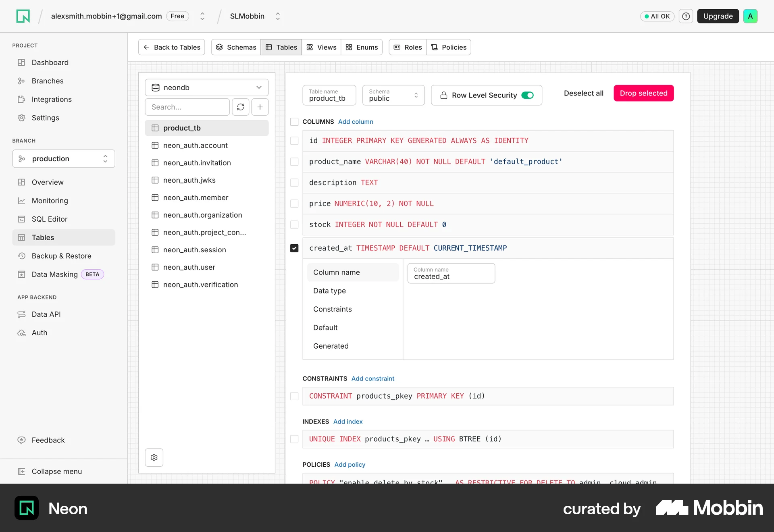The image size is (774, 532).
Task: Open table list settings gear icon
Action: coord(154,457)
